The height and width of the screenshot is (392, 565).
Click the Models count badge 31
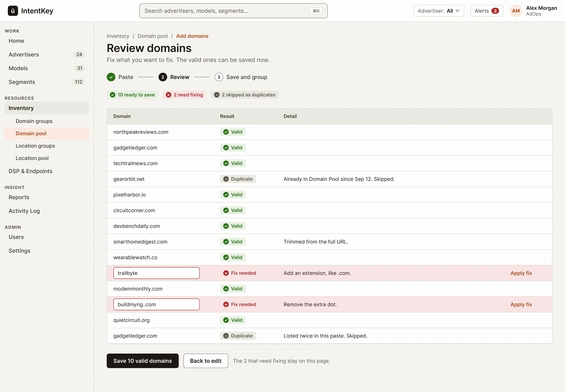click(80, 68)
